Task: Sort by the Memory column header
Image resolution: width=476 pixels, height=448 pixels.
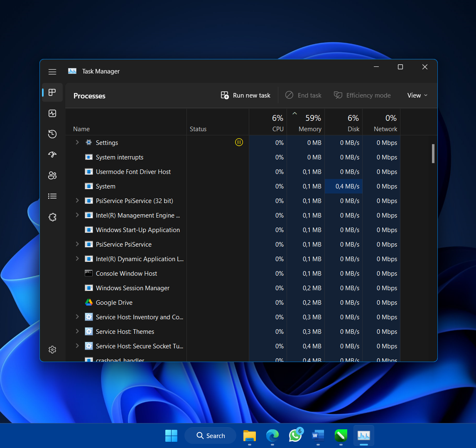Action: tap(306, 122)
